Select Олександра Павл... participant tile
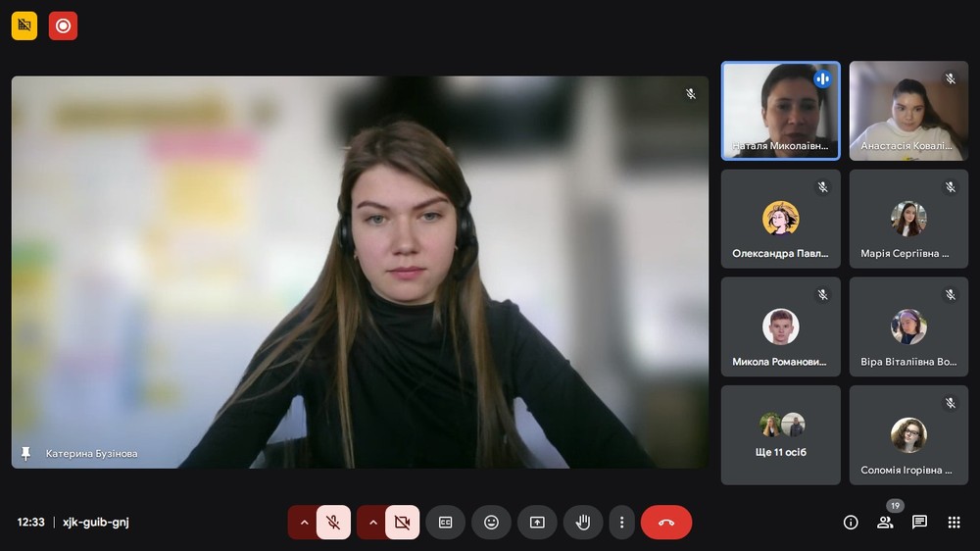Screen dimensions: 980x551 781,219
